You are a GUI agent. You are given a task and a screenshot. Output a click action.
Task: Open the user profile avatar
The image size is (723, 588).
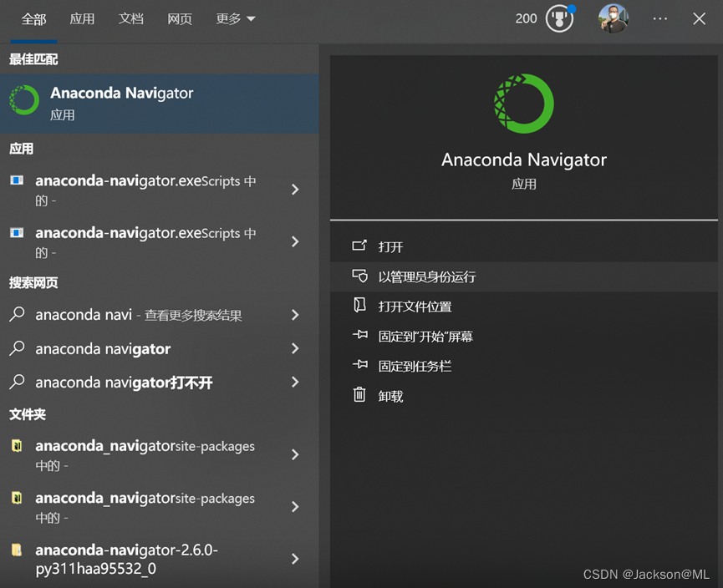[x=613, y=19]
